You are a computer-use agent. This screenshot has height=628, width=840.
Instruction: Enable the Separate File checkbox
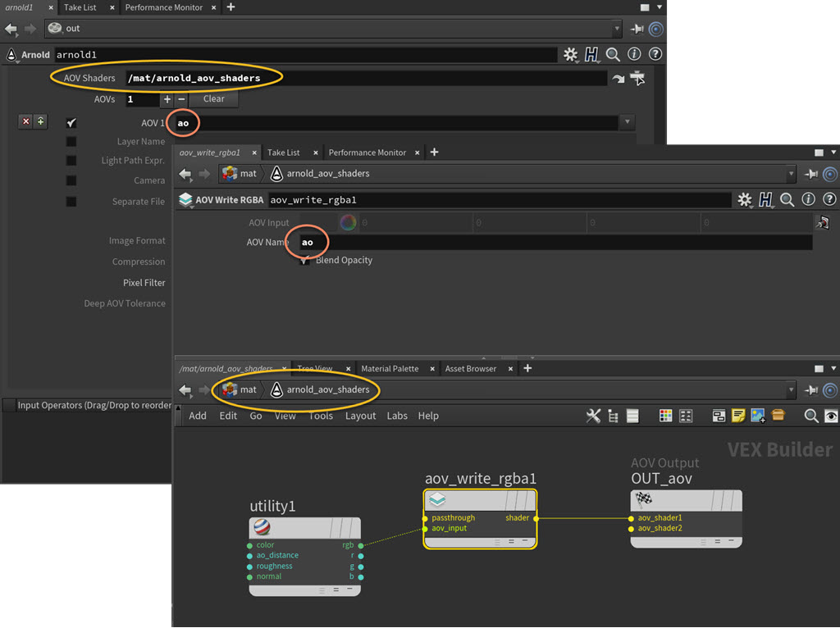[x=71, y=202]
